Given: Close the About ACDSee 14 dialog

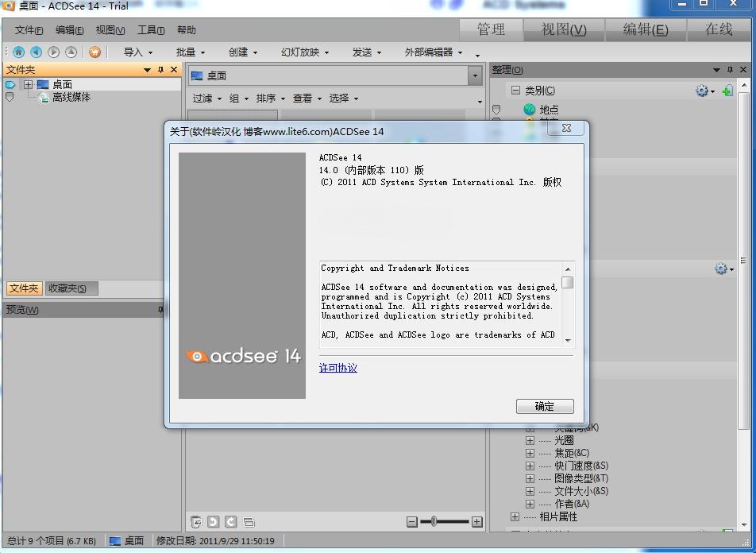Looking at the screenshot, I should coord(566,128).
